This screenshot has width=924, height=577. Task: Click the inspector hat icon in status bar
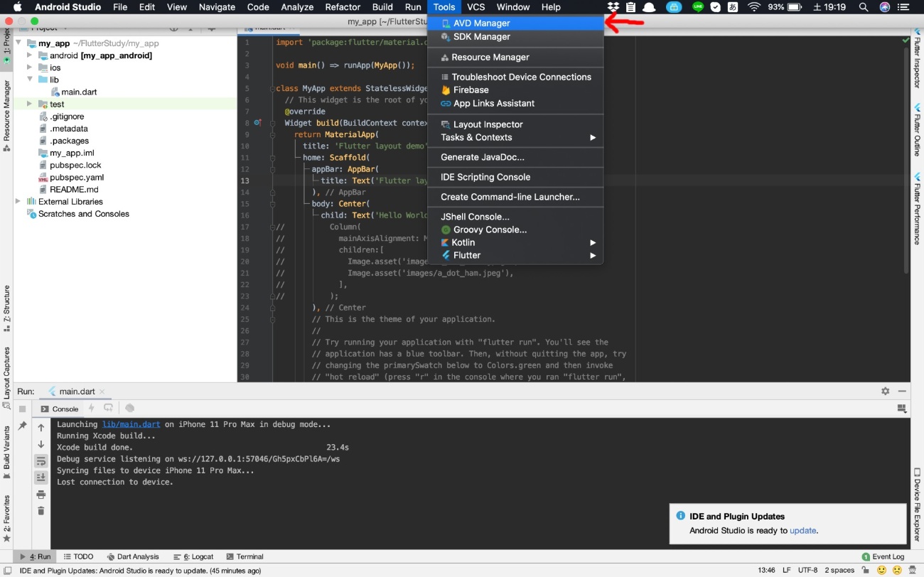[x=913, y=570]
